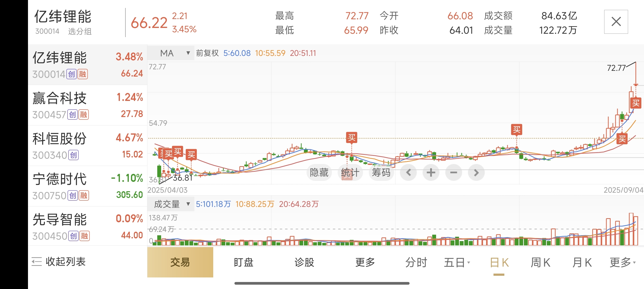Click the MA5 value 5:60.08
This screenshot has width=644, height=289.
point(237,53)
